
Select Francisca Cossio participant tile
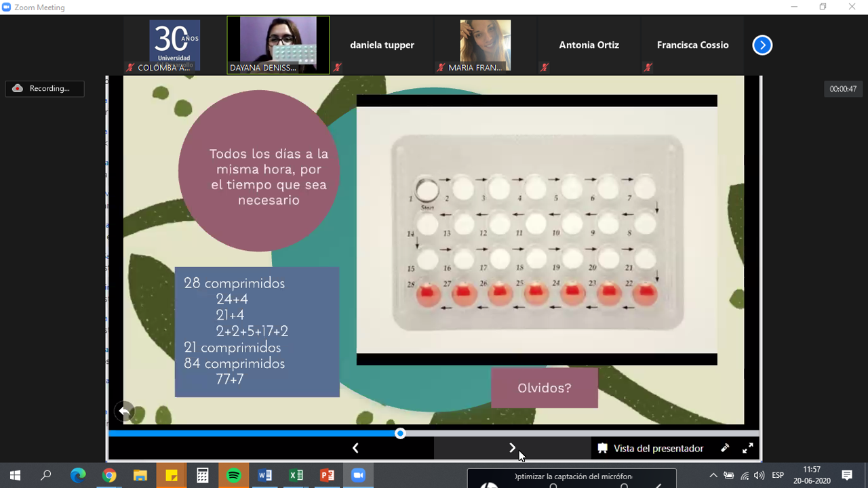pyautogui.click(x=692, y=45)
